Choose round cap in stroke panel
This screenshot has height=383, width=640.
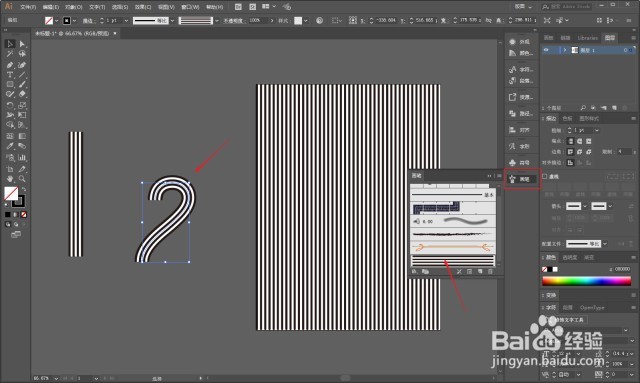pyautogui.click(x=580, y=141)
